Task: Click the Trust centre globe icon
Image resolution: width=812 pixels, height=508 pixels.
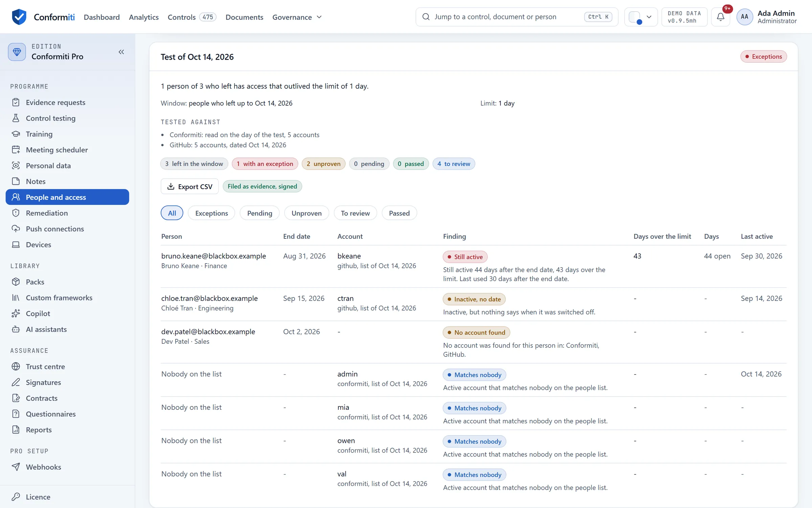Action: pos(16,366)
